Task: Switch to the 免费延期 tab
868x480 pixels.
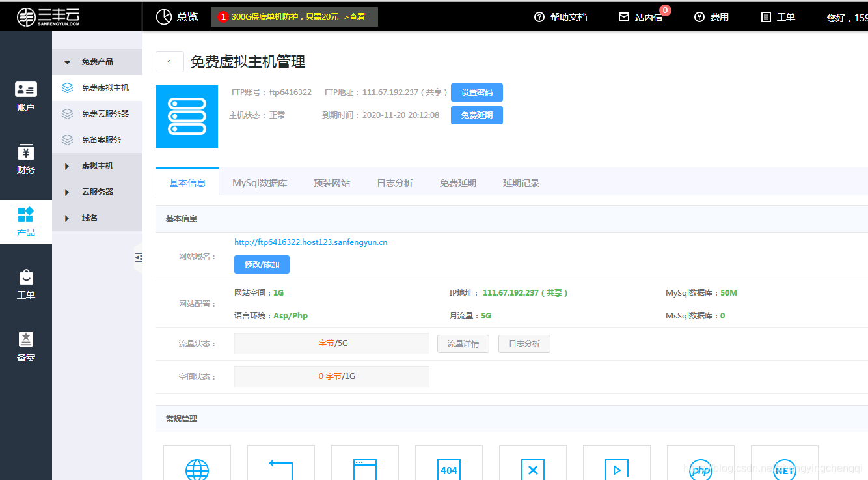Action: coord(458,183)
